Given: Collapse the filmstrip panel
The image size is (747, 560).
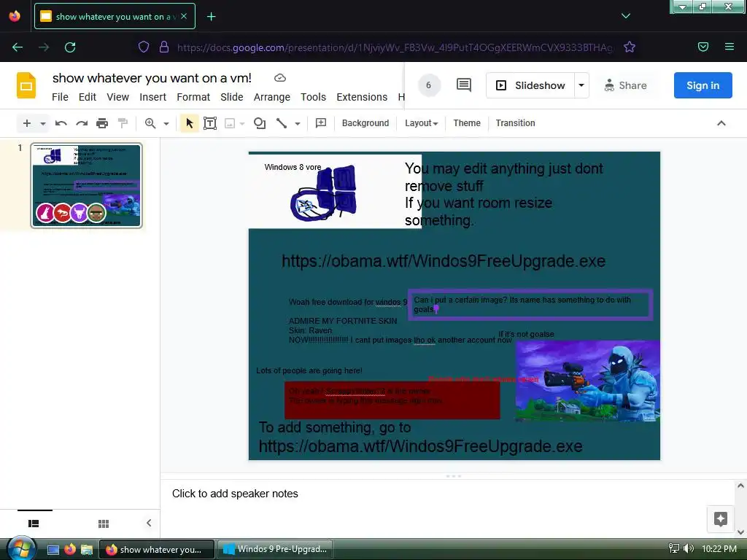Looking at the screenshot, I should pyautogui.click(x=149, y=523).
